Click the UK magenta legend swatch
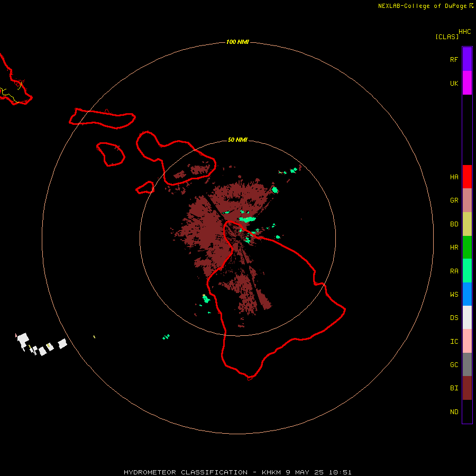The width and height of the screenshot is (476, 476). tap(467, 83)
